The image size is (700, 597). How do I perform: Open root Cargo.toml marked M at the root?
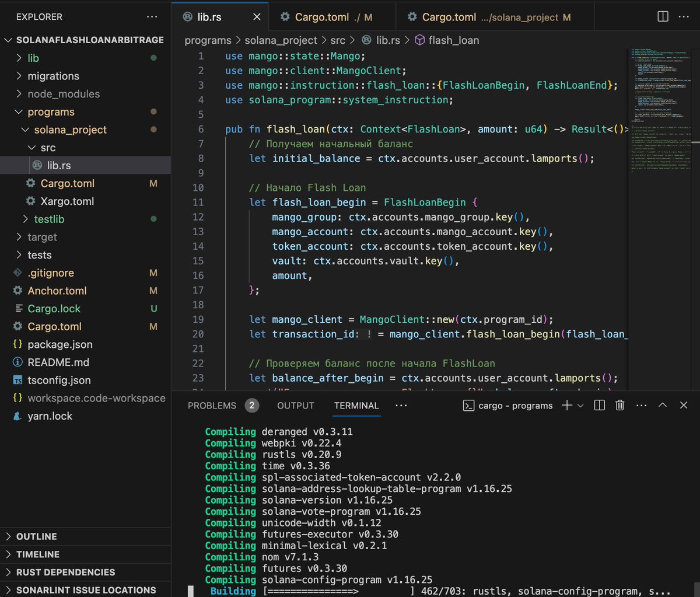tap(86, 326)
